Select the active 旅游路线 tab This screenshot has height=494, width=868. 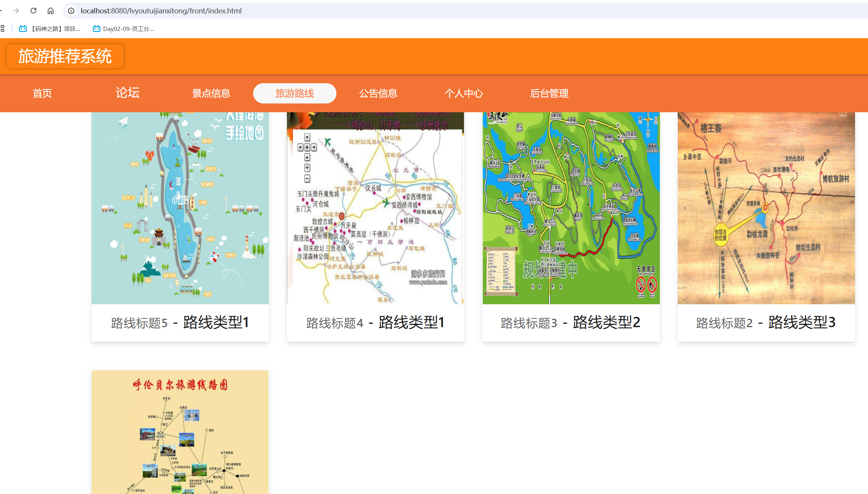coord(294,93)
